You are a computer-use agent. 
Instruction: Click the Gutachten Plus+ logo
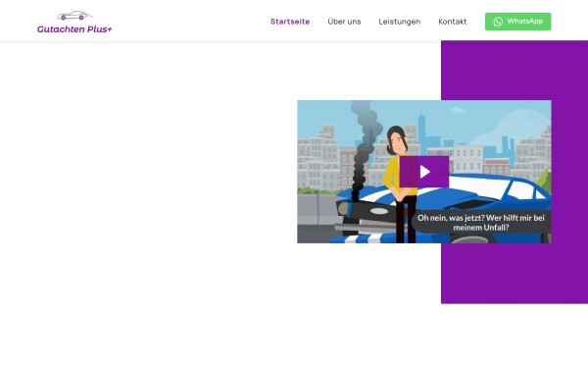74,23
